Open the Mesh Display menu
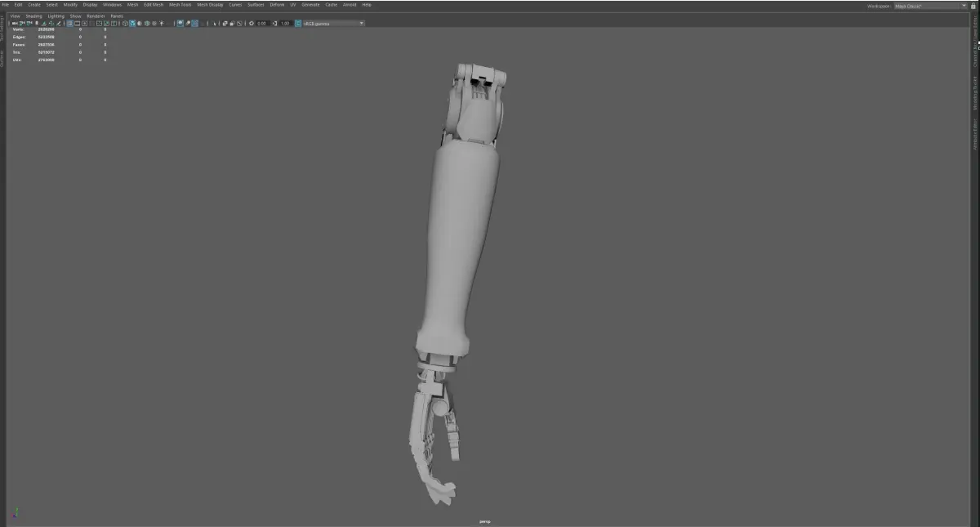980x527 pixels. [210, 5]
